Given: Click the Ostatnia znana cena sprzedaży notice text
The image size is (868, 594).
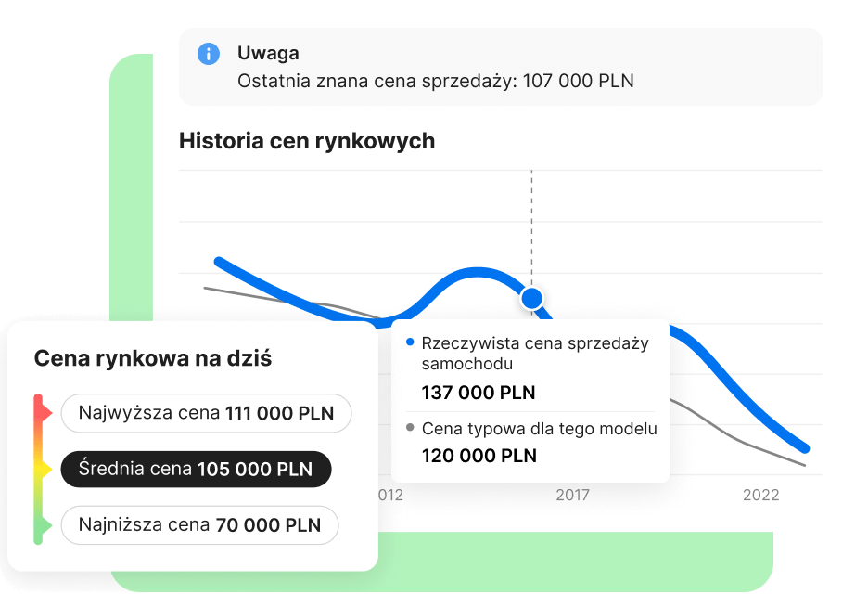Looking at the screenshot, I should point(435,81).
